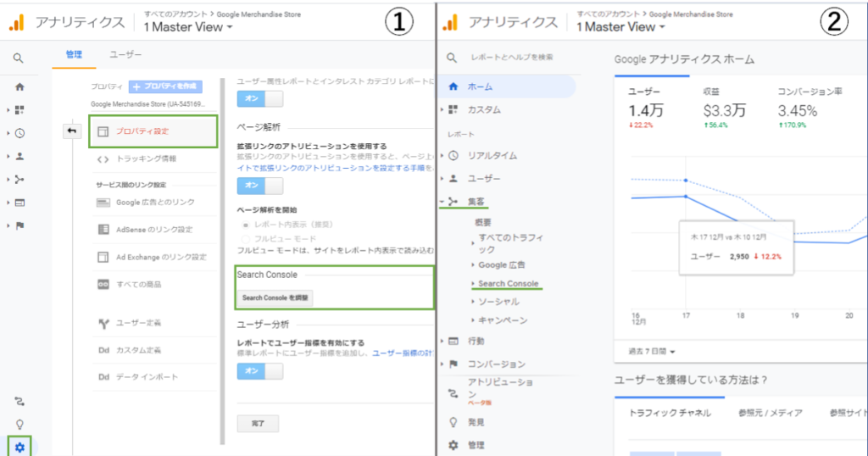868x456 pixels.
Task: Open ソーシャル under 集客
Action: (x=498, y=302)
